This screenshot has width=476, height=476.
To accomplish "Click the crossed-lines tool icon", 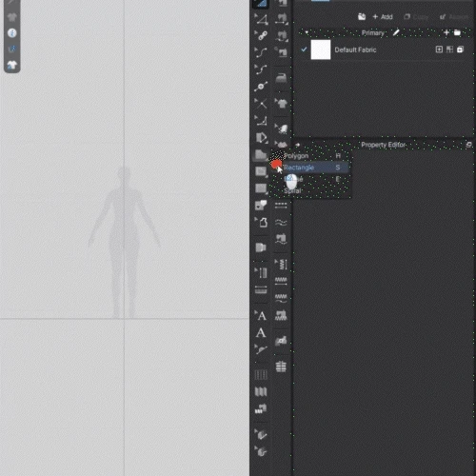I will coord(261,104).
